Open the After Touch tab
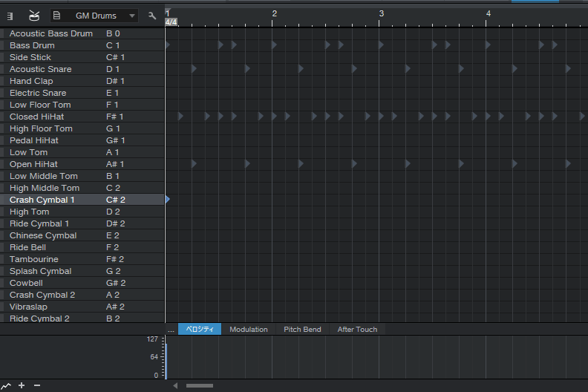Image resolution: width=588 pixels, height=392 pixels. 357,330
